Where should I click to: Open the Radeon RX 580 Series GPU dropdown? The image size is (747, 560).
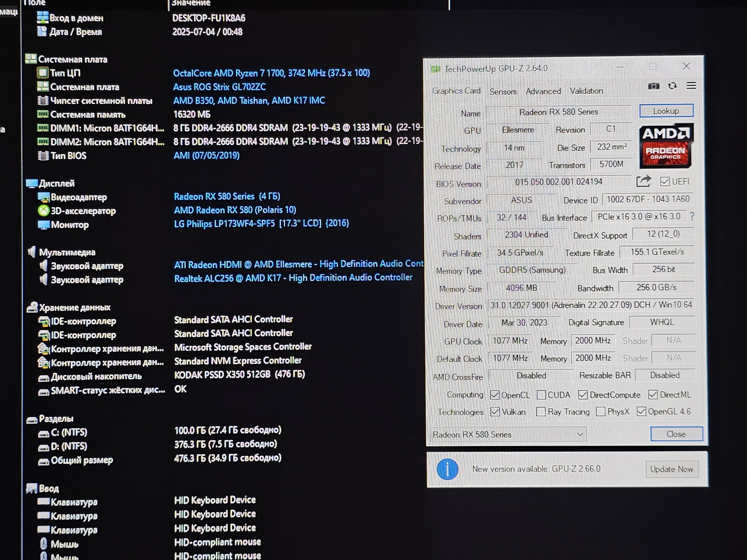coord(508,434)
